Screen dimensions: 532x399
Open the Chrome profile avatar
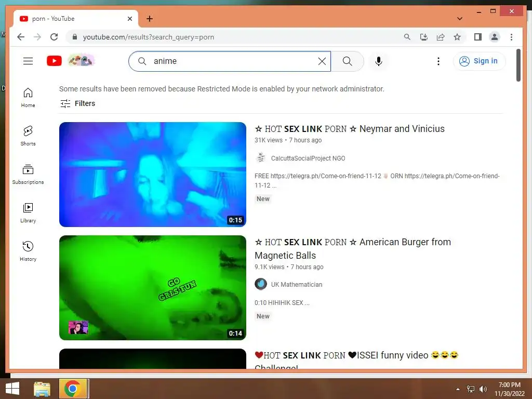tap(495, 37)
